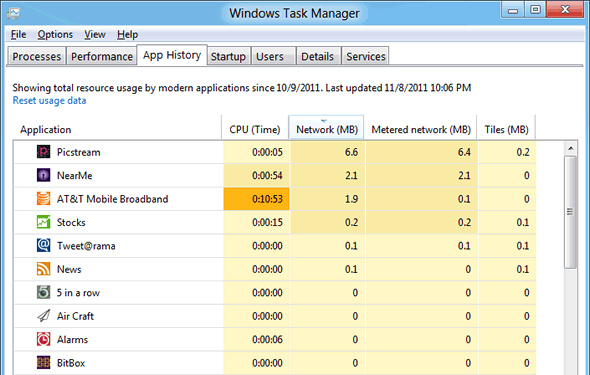This screenshot has height=375, width=590.
Task: Click the Reset usage data link
Action: (x=49, y=100)
